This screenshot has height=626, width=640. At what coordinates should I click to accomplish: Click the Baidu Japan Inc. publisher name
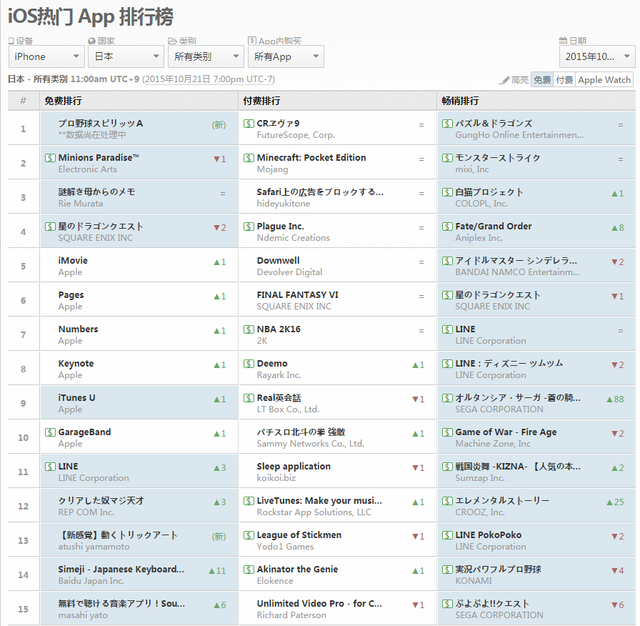tap(91, 581)
